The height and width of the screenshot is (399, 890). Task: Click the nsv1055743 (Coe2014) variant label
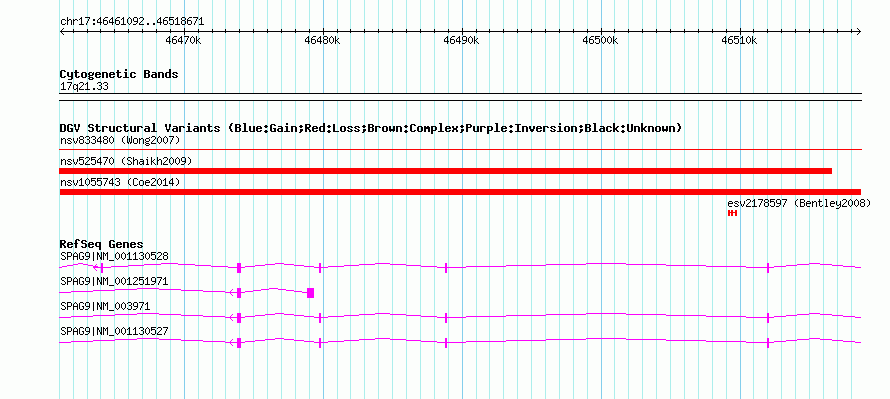[120, 182]
